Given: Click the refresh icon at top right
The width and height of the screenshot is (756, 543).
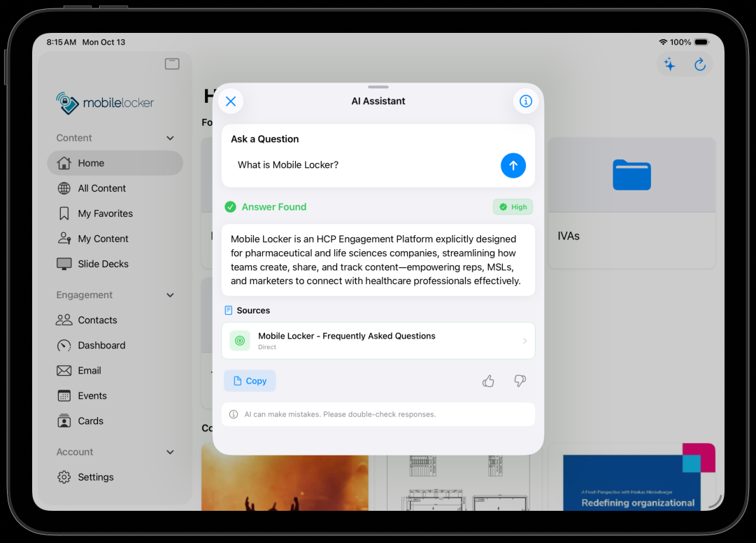Looking at the screenshot, I should click(699, 65).
